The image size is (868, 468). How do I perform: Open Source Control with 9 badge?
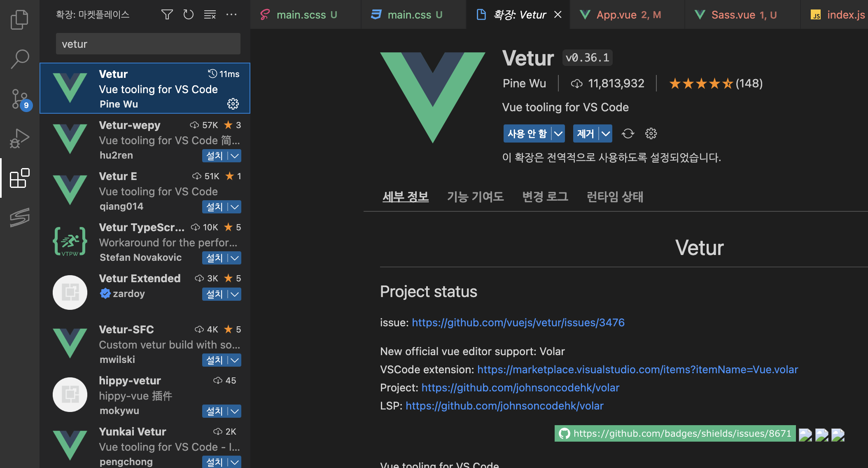[19, 99]
